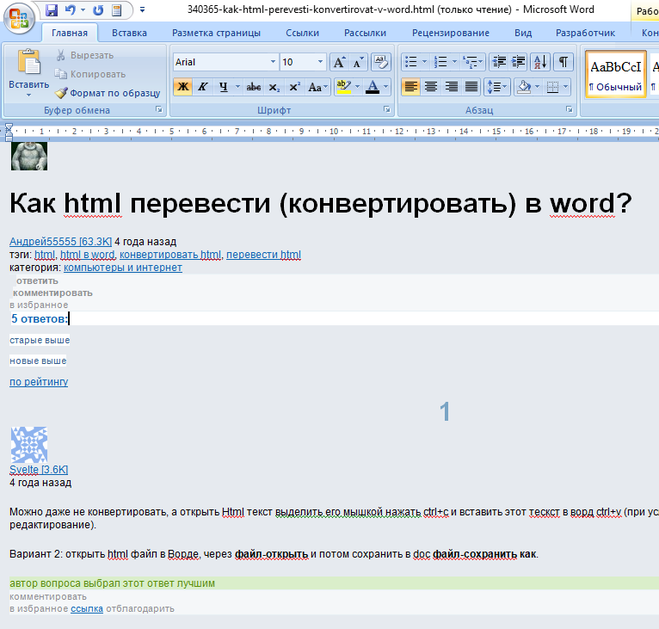Image resolution: width=659 pixels, height=629 pixels.
Task: Open line spacing menu
Action: coord(497,87)
